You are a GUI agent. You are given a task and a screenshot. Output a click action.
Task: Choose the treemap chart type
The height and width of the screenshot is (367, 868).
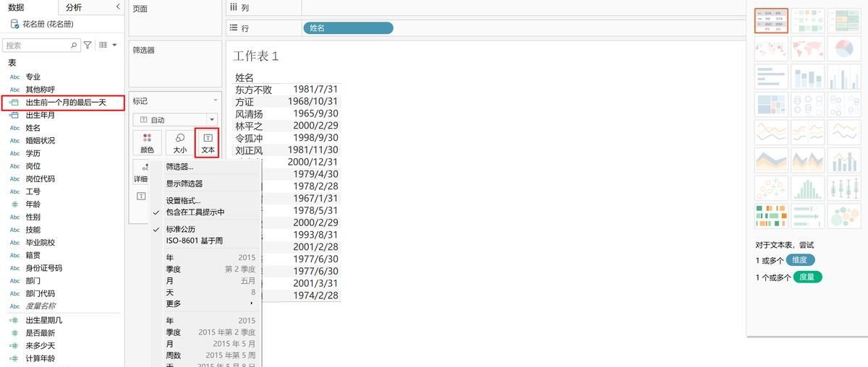tap(771, 105)
